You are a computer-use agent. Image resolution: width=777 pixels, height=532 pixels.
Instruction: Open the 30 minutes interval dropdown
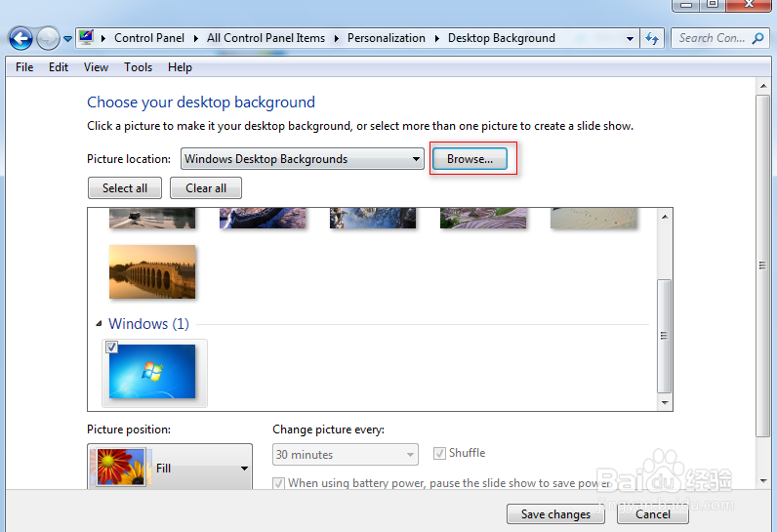(x=346, y=454)
